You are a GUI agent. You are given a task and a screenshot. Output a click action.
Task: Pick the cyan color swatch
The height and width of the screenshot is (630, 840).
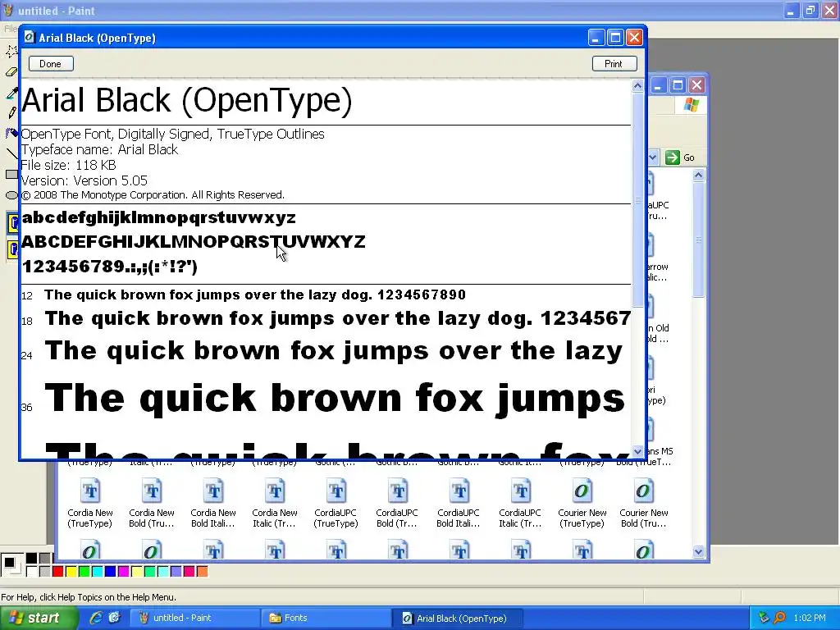pos(98,572)
